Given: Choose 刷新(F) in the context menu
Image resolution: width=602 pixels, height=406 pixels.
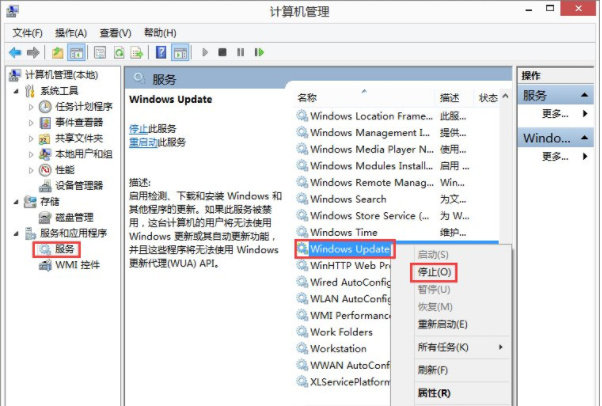Looking at the screenshot, I should (x=433, y=370).
